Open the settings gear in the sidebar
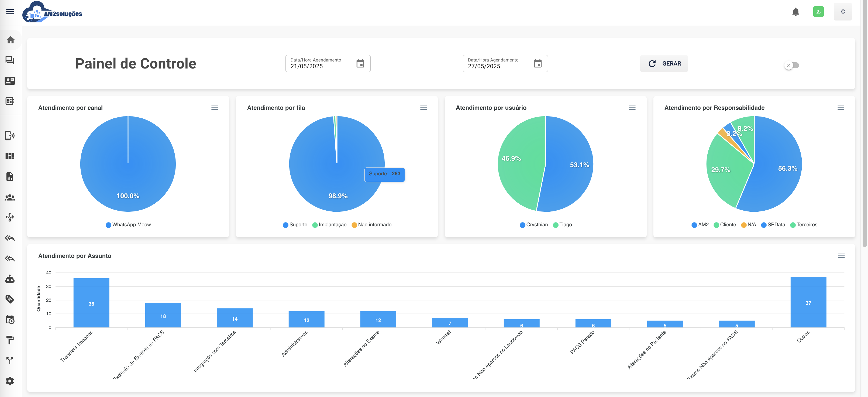868x397 pixels. [10, 381]
